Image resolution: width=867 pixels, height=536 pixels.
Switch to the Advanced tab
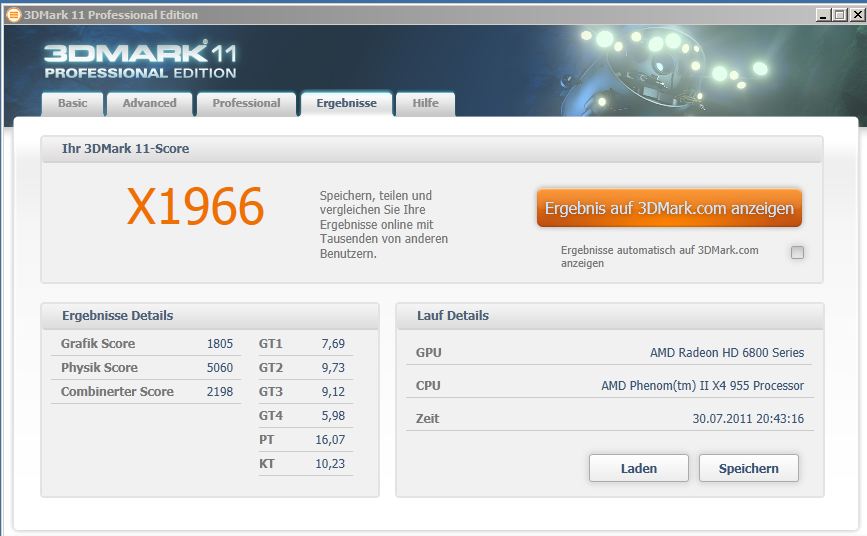[149, 103]
